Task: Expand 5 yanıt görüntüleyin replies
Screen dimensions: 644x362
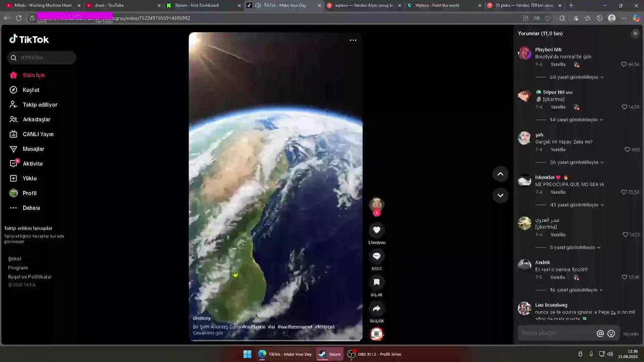Action: [575, 247]
